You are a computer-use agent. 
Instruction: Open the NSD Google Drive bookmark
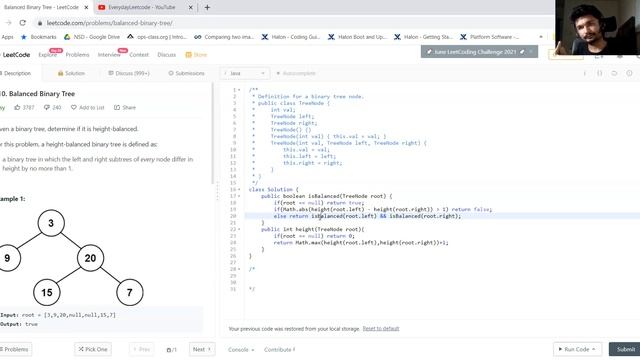[x=92, y=37]
